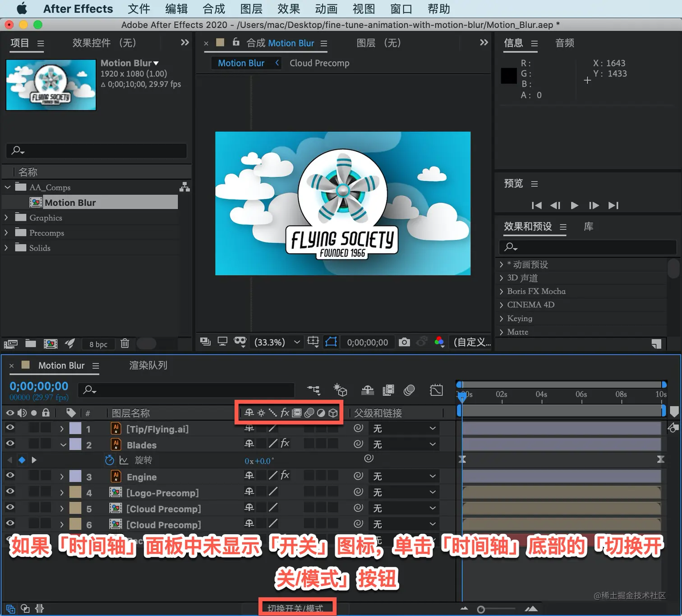Open the 文件 menu
682x616 pixels.
click(138, 9)
